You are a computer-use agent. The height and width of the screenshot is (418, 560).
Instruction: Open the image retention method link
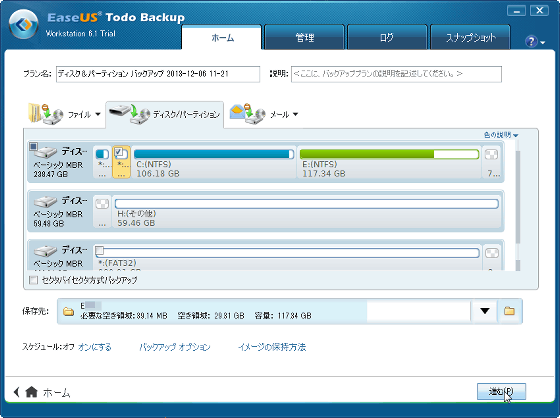click(272, 347)
